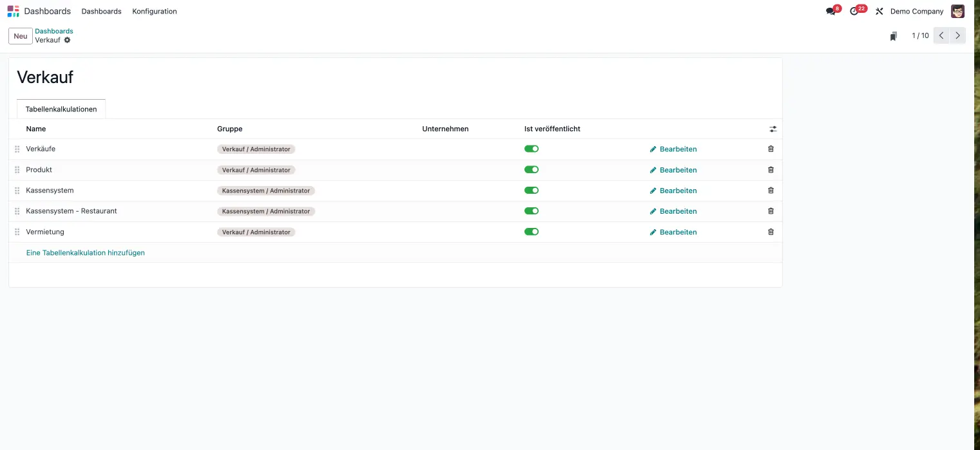
Task: Delete the Vermietung row with trash icon
Action: 771,232
